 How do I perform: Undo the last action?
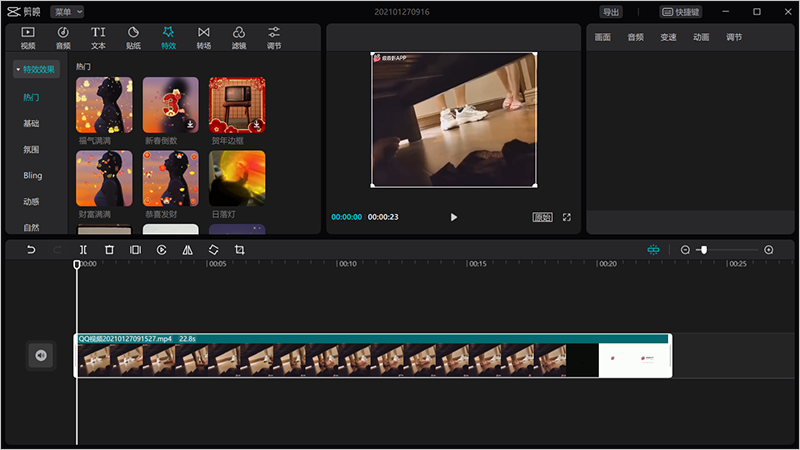(31, 250)
